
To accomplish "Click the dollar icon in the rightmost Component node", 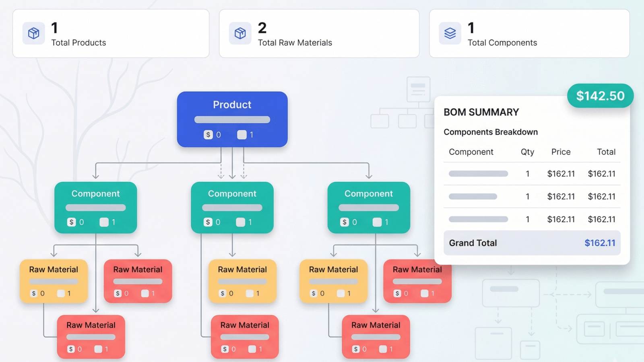I will (x=345, y=222).
